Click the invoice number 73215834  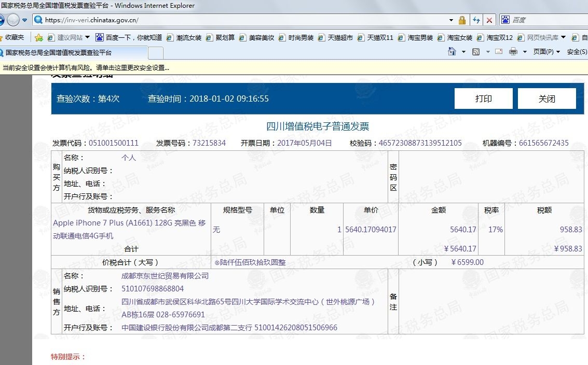click(x=209, y=143)
